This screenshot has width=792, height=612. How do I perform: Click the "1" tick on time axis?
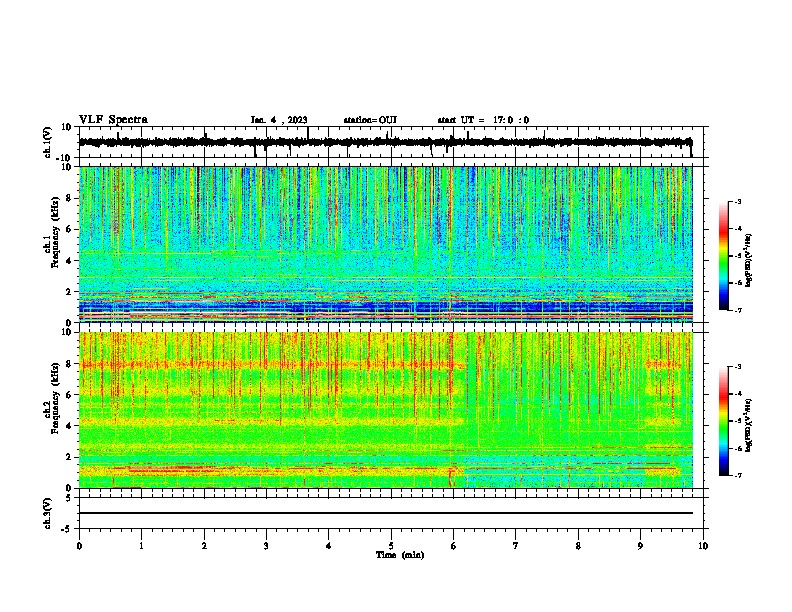tap(141, 546)
